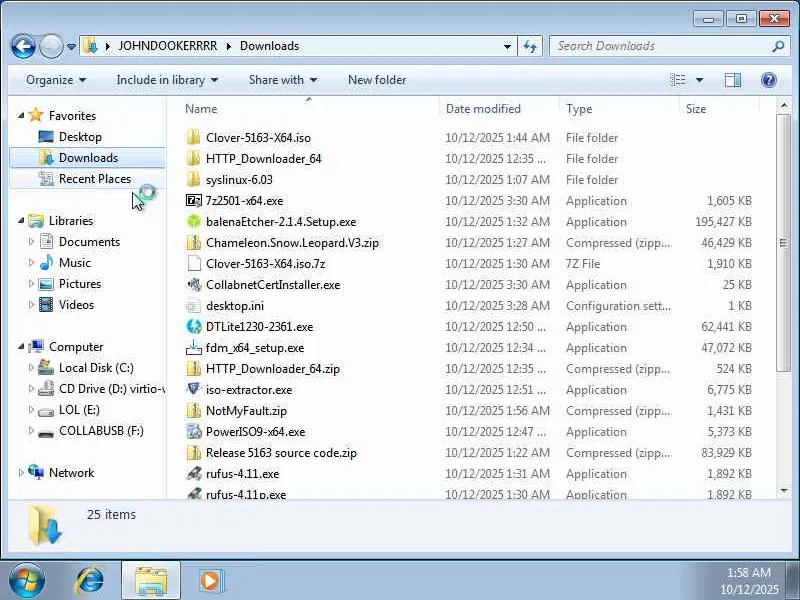Screen dimensions: 800x600
Task: Select the Chameleon.Snow.Leopard.V3.zip icon
Action: pos(193,242)
